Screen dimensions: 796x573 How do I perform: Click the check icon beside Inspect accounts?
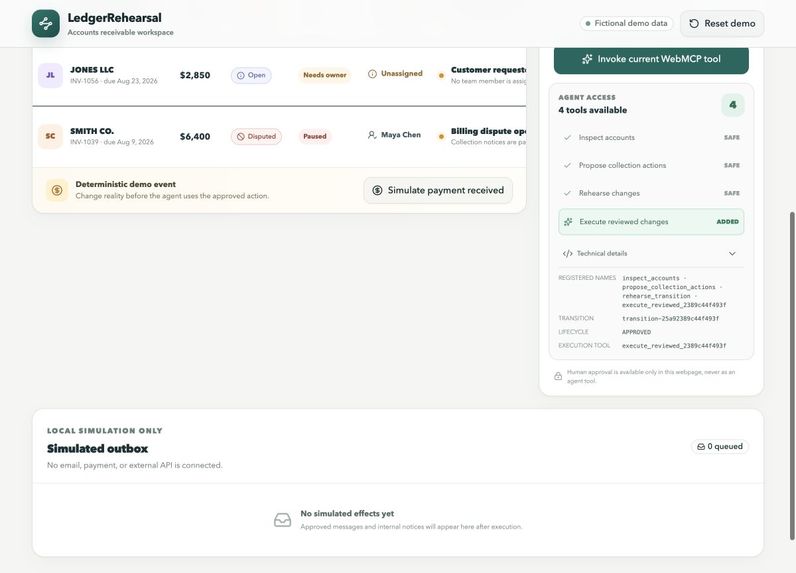click(568, 138)
